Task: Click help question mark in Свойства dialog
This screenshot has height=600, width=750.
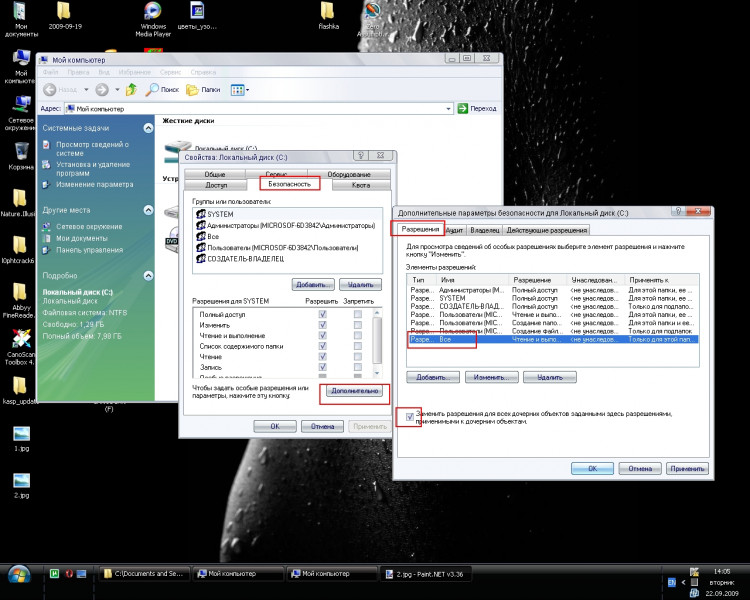Action: pyautogui.click(x=361, y=156)
